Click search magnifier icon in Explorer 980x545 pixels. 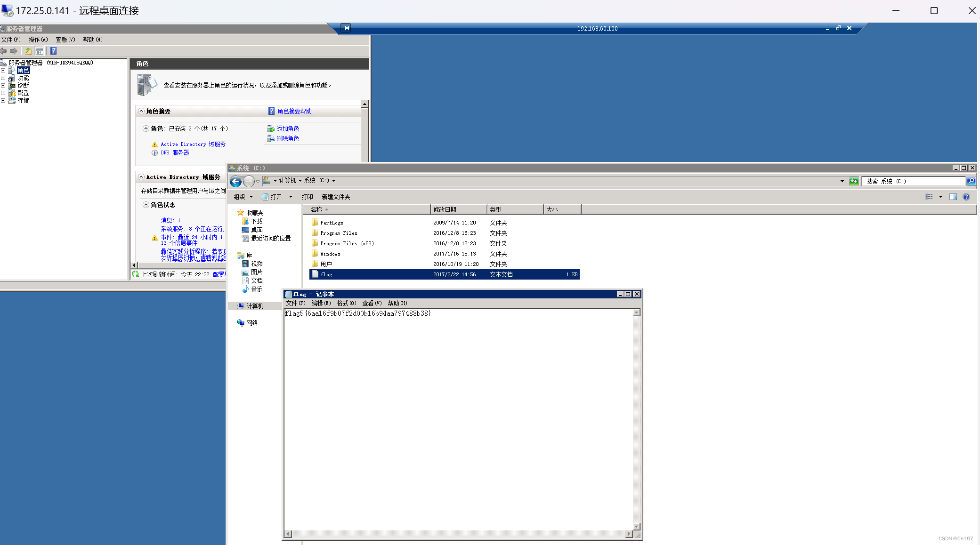[x=971, y=181]
